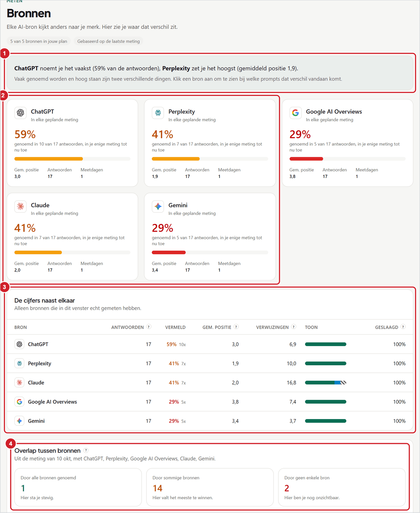The height and width of the screenshot is (513, 420).
Task: Click the Google logo in the AI Overviews card
Action: click(x=295, y=113)
